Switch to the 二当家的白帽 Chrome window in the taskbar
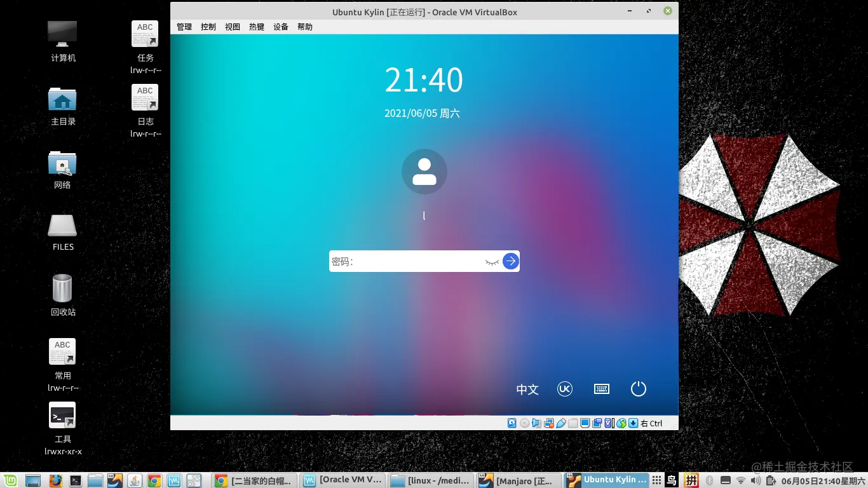The image size is (868, 488). click(x=254, y=480)
